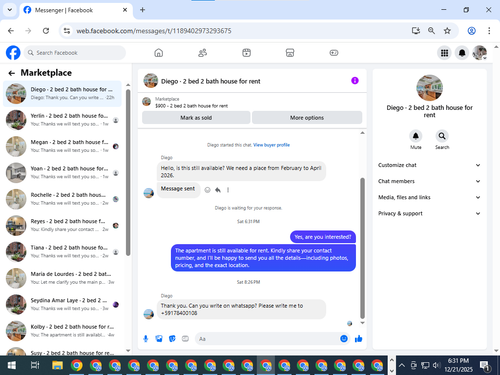
Task: Open Task View on taskbar
Action: click(x=35, y=365)
